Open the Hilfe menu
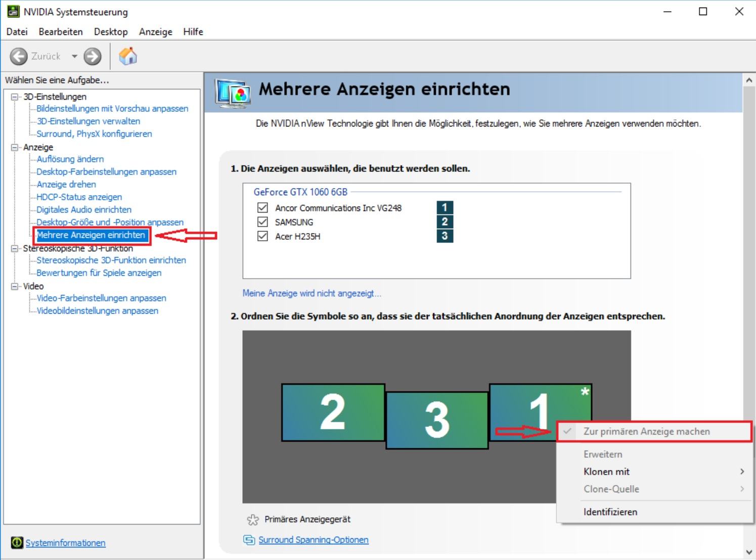The height and width of the screenshot is (560, 756). (x=193, y=31)
